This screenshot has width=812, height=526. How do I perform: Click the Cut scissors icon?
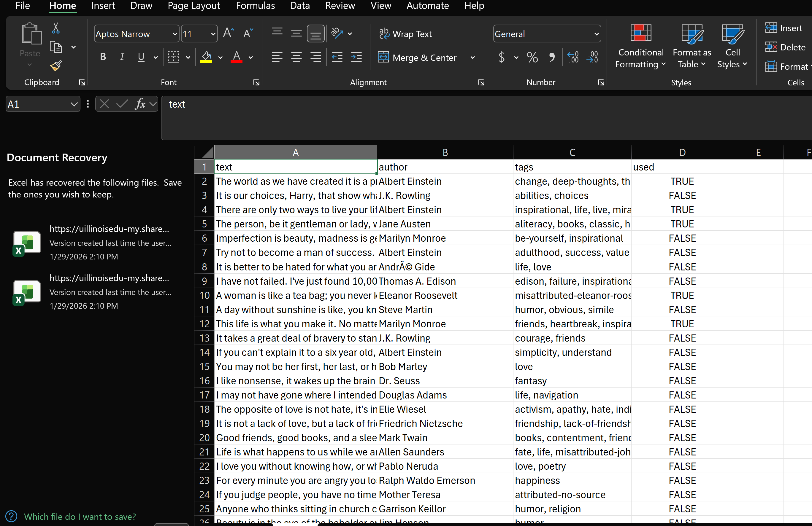(55, 28)
